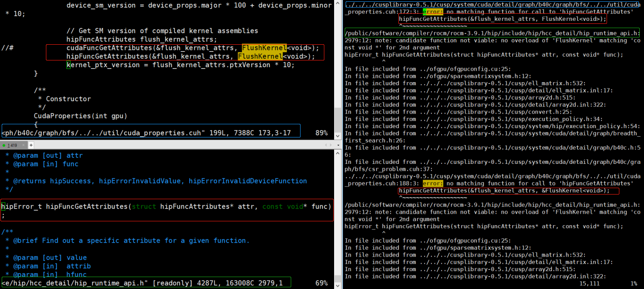Click scroll-down arrow of hip_runtime_api.h pane
The width and height of the screenshot is (644, 289).
[338, 286]
